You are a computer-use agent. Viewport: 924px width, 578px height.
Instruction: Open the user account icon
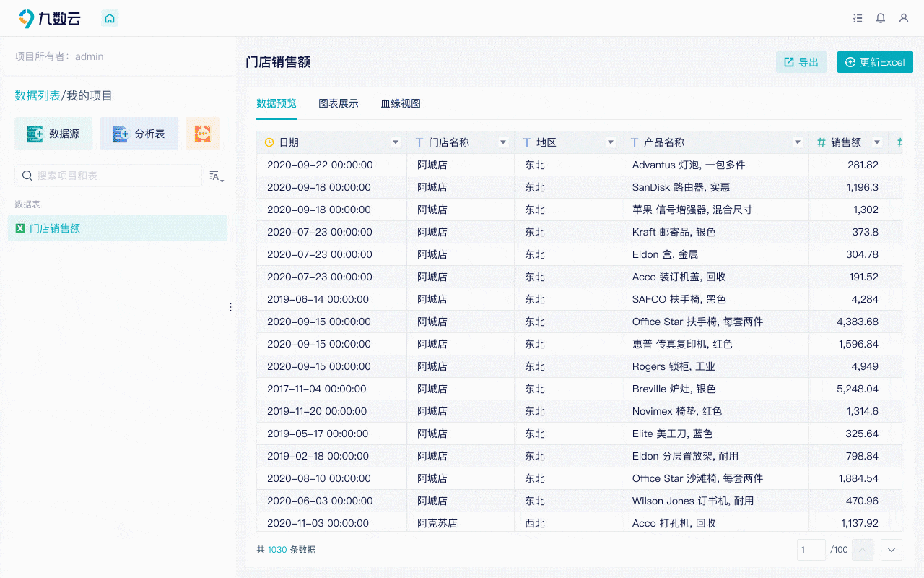point(904,18)
